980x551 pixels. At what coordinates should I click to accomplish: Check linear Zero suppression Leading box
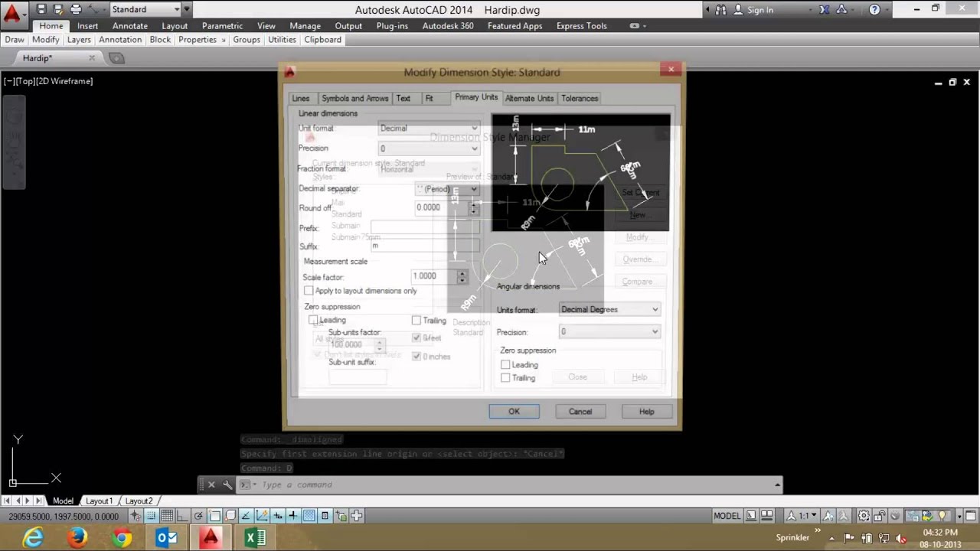click(313, 320)
